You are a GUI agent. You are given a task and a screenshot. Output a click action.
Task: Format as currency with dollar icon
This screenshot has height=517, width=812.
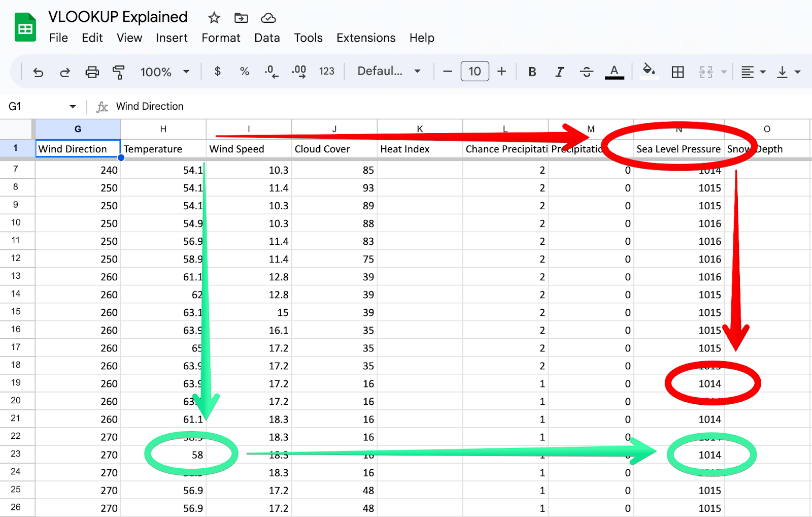(x=218, y=72)
